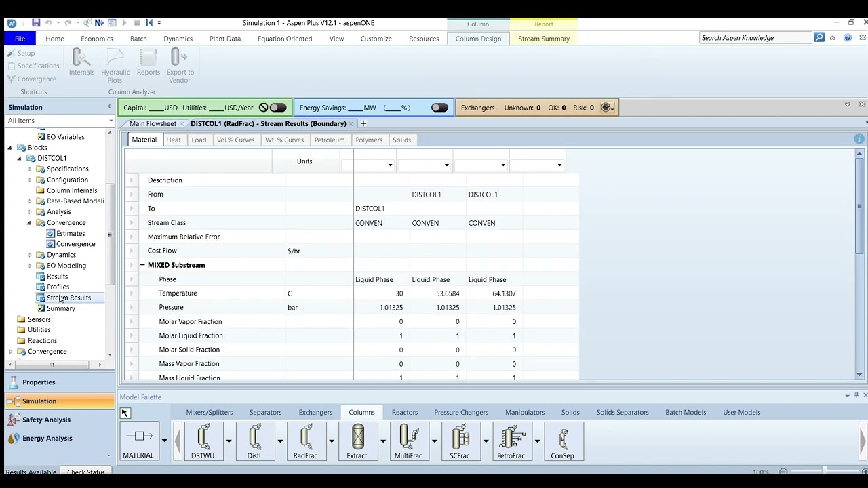Image resolution: width=868 pixels, height=488 pixels.
Task: Add a new tab with the plus button
Action: click(x=363, y=123)
